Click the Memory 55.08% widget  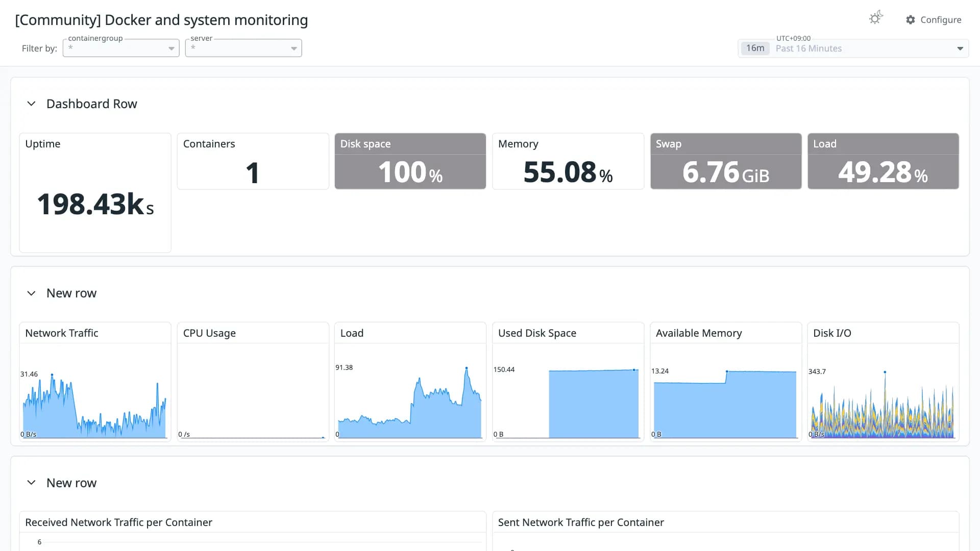[x=568, y=161]
